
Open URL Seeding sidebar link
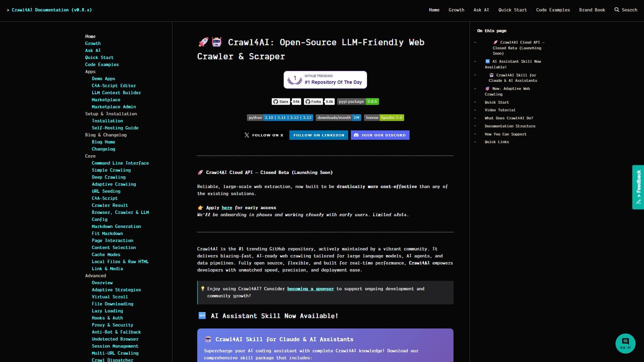coord(106,191)
